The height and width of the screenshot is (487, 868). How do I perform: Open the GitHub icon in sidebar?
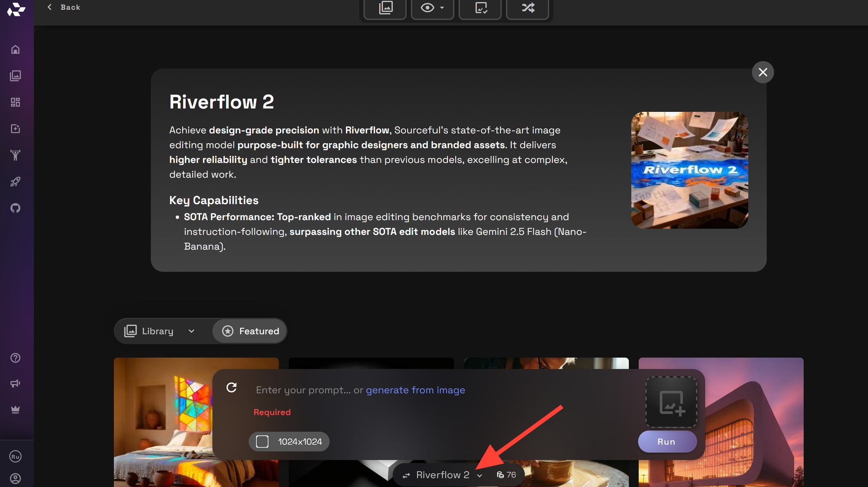tap(15, 208)
